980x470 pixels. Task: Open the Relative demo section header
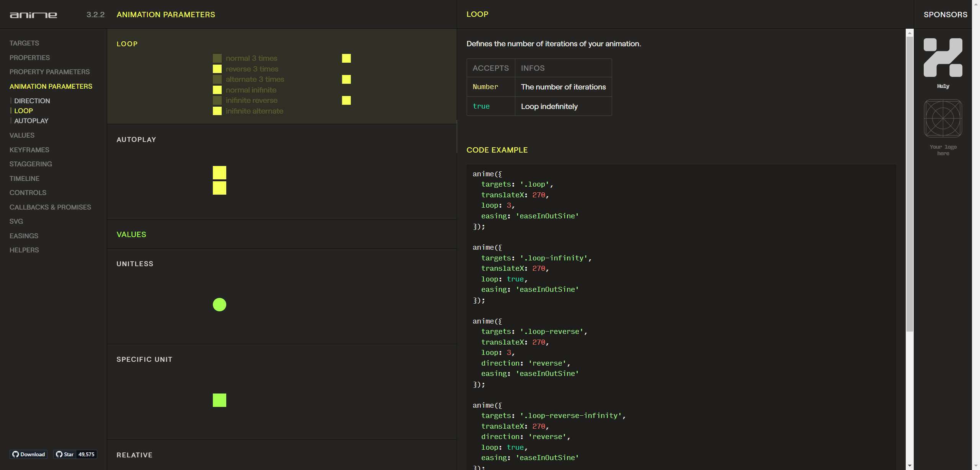coord(134,455)
